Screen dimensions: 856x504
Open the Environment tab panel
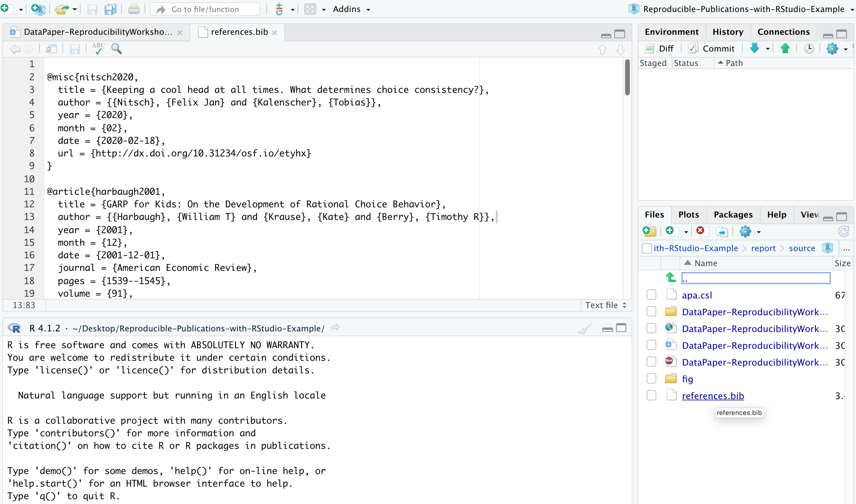670,32
